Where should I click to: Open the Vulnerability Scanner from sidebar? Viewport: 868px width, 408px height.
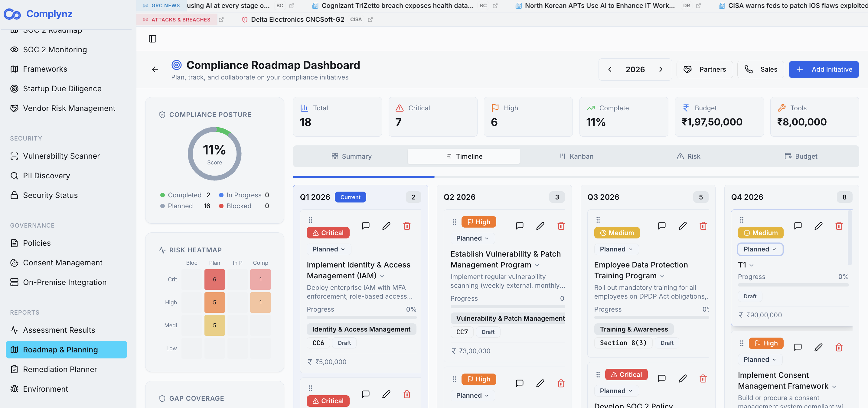coord(61,156)
